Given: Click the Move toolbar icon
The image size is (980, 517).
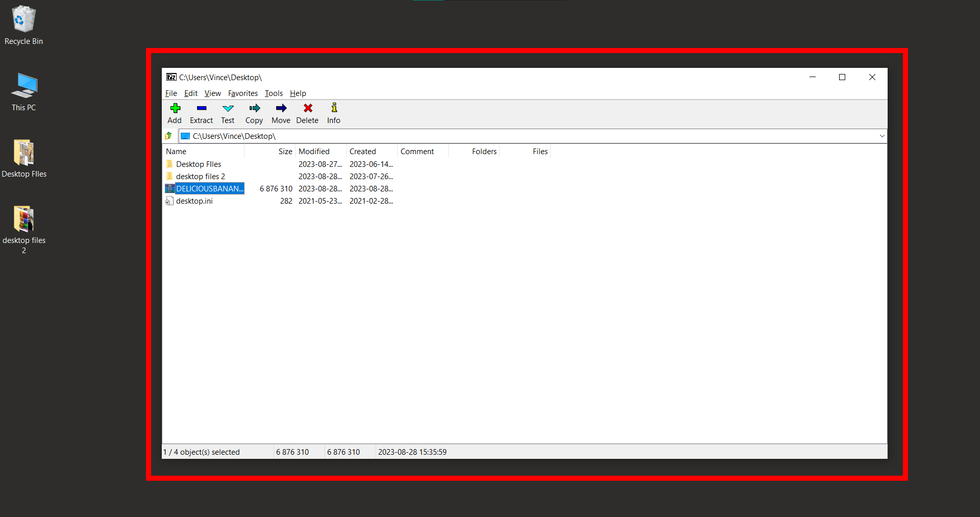Looking at the screenshot, I should pos(281,113).
